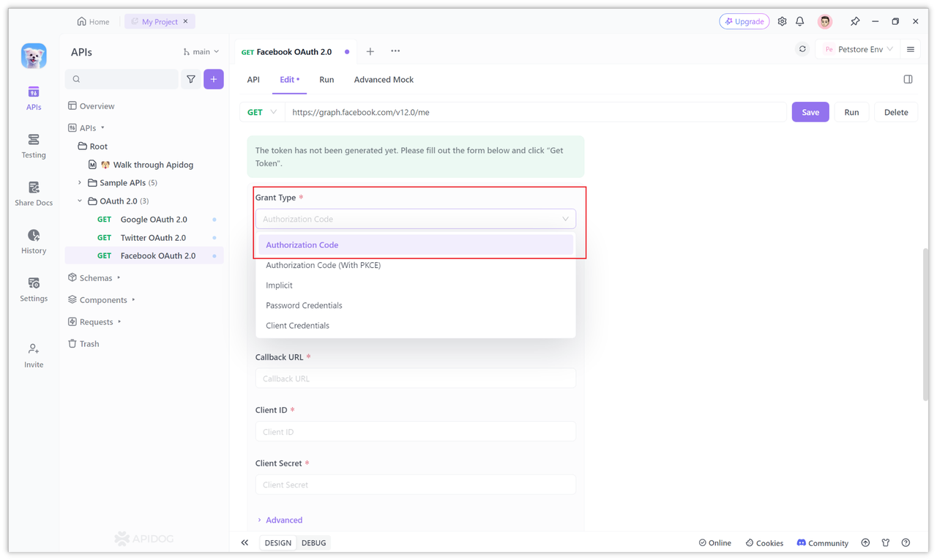937x560 pixels.
Task: Close the My Project tab
Action: [x=186, y=21]
